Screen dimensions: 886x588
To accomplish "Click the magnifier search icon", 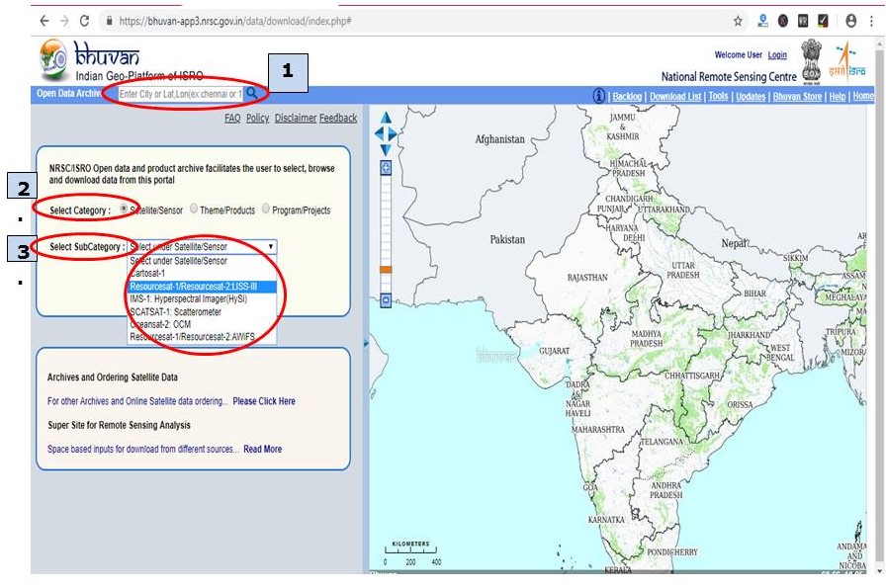I will 251,93.
